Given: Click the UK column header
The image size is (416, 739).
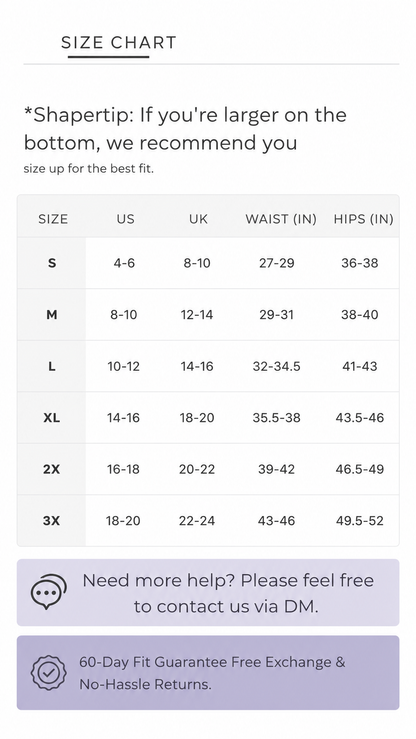Looking at the screenshot, I should point(198,219).
